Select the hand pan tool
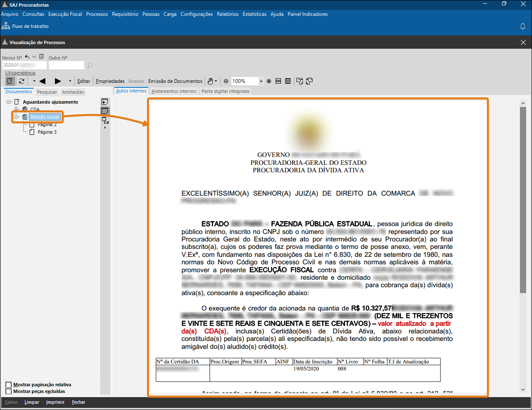The width and height of the screenshot is (532, 410). point(211,81)
